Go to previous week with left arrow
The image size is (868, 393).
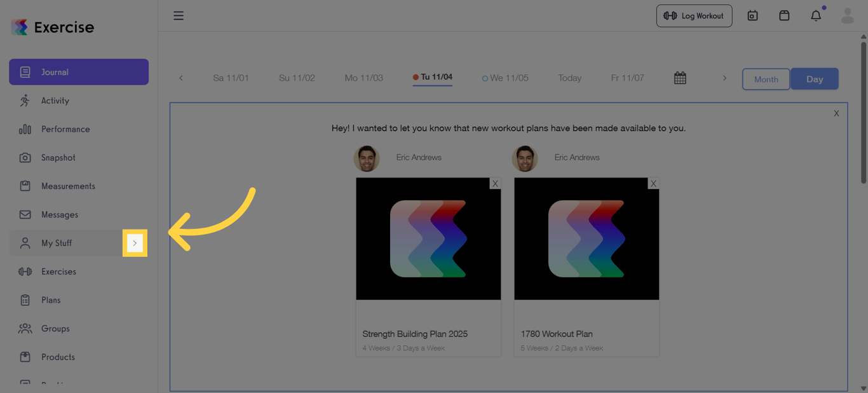(180, 78)
